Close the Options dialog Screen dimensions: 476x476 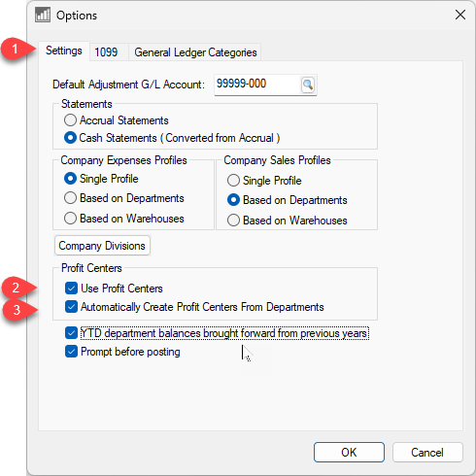tap(460, 15)
